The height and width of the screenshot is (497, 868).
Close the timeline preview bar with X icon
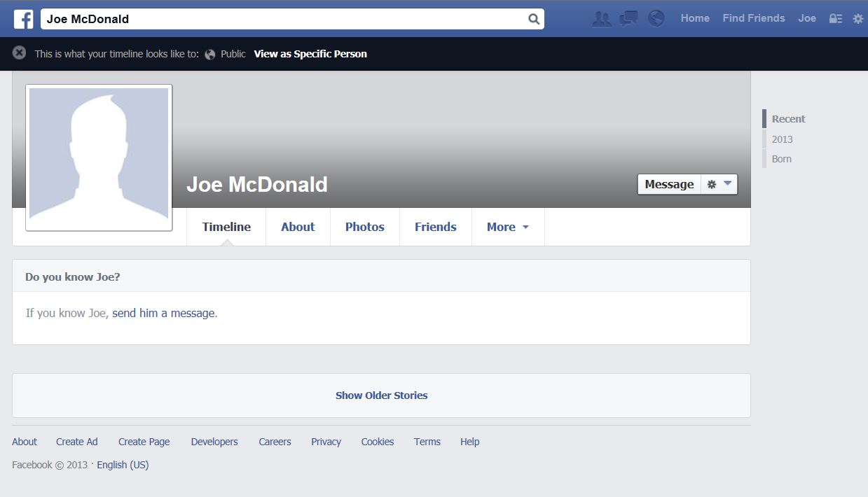click(20, 52)
